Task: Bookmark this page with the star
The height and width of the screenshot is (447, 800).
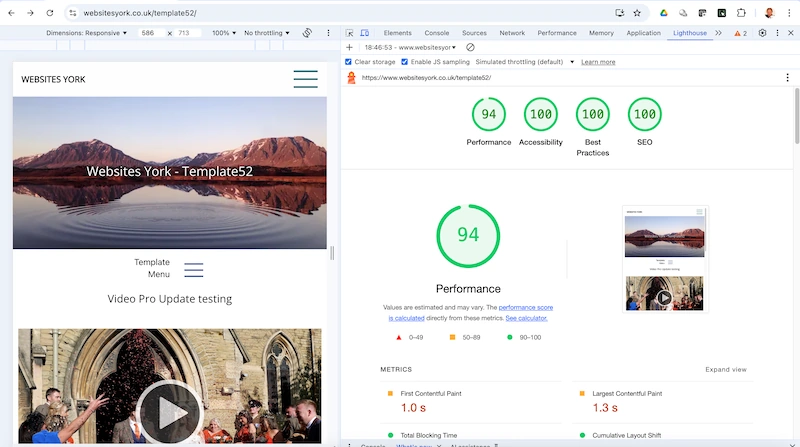Action: (x=637, y=13)
